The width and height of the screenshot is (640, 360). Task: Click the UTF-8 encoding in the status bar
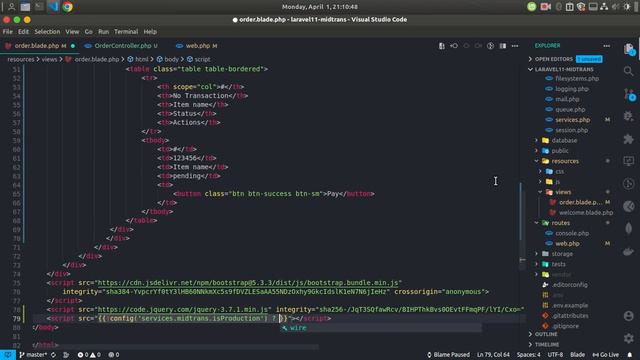(x=555, y=355)
